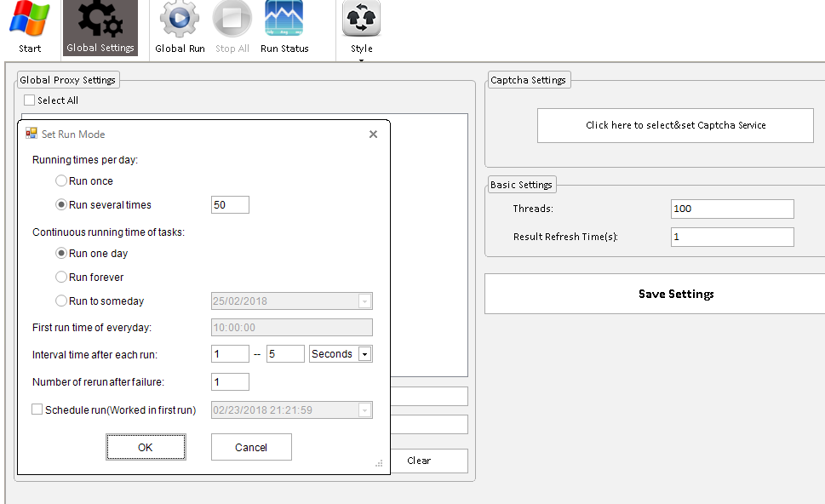Expand the Style dropdown arrow
Screen dimensions: 825x504
[362, 60]
